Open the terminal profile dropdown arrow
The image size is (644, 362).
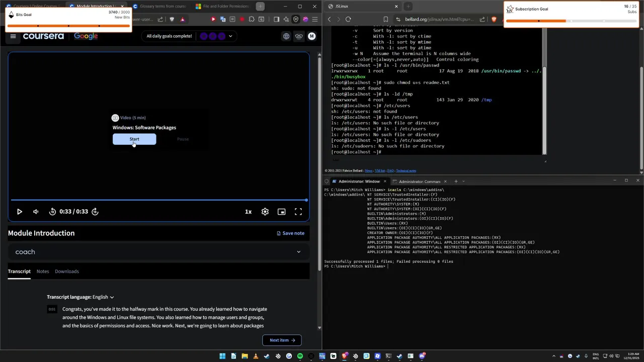pyautogui.click(x=463, y=182)
